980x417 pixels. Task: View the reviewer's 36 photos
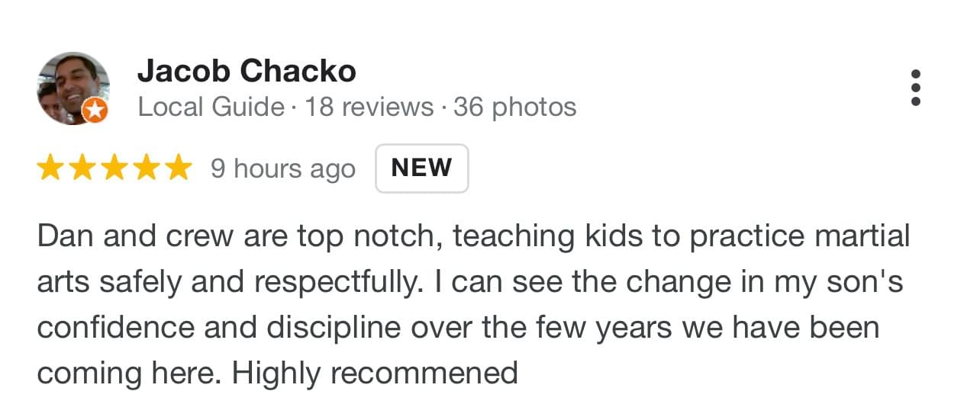tap(515, 107)
